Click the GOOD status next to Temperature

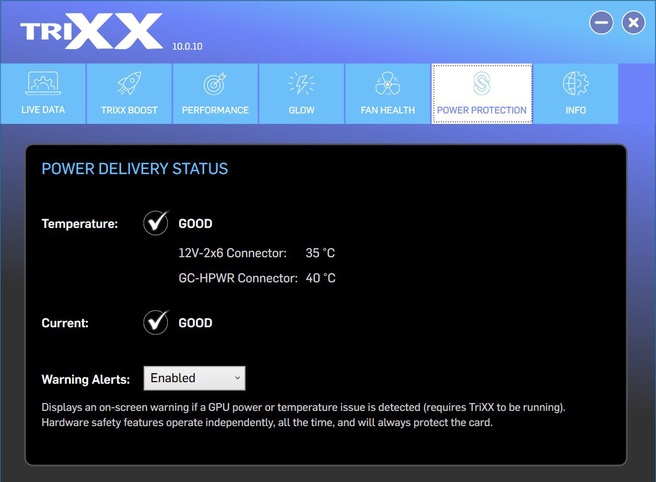tap(195, 224)
